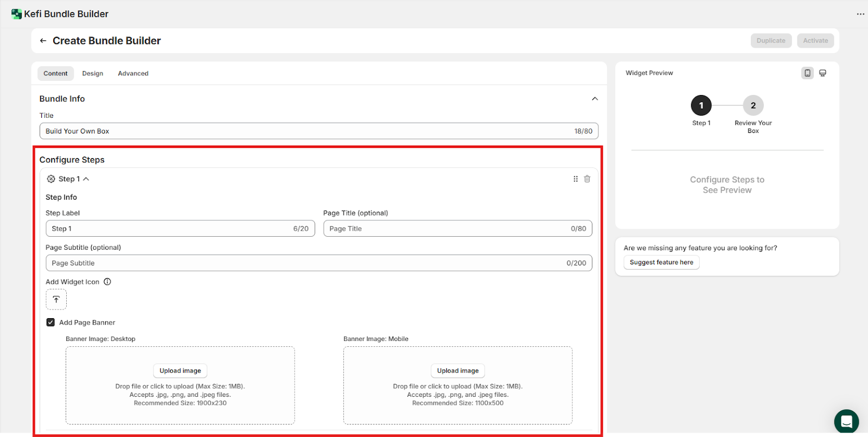Image resolution: width=868 pixels, height=437 pixels.
Task: Switch to the Advanced tab
Action: point(133,73)
